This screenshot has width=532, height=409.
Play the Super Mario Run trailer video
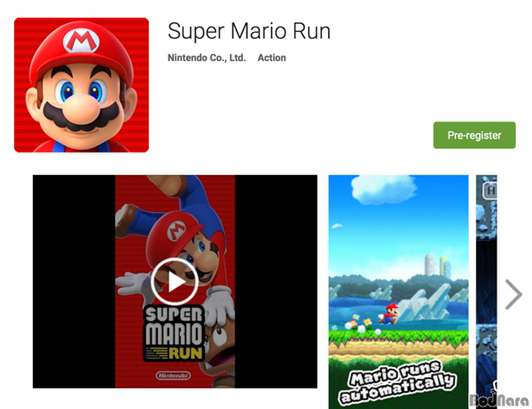point(175,281)
